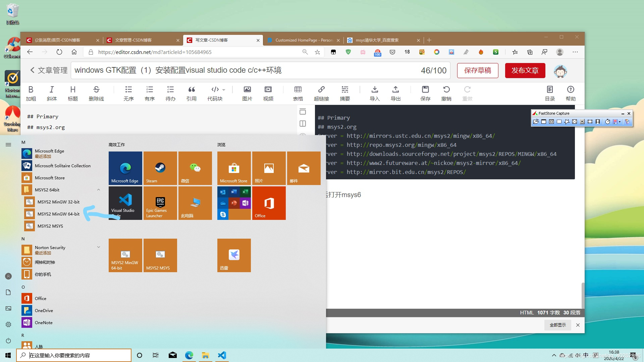Insert a blockquote (引用)
This screenshot has height=362, width=644.
(192, 93)
